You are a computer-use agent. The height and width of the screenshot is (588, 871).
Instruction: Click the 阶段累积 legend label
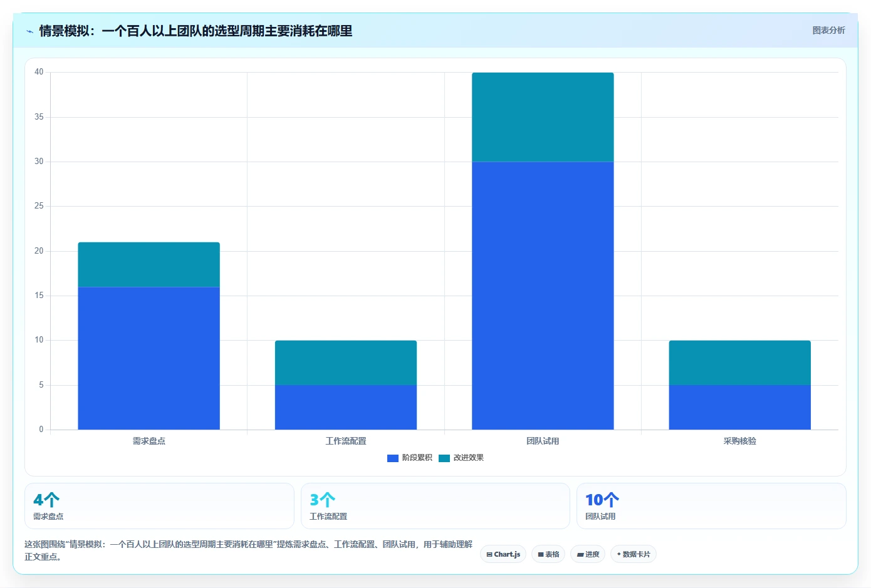click(417, 458)
